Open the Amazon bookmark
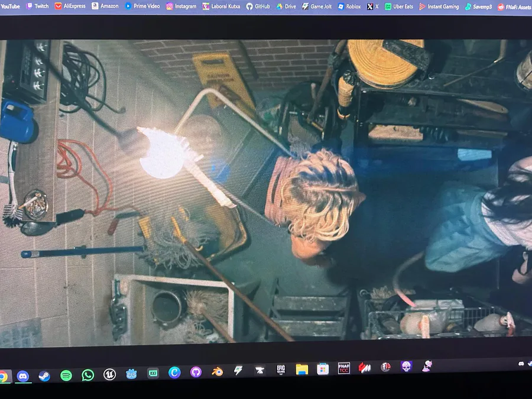The image size is (532, 399). click(105, 6)
